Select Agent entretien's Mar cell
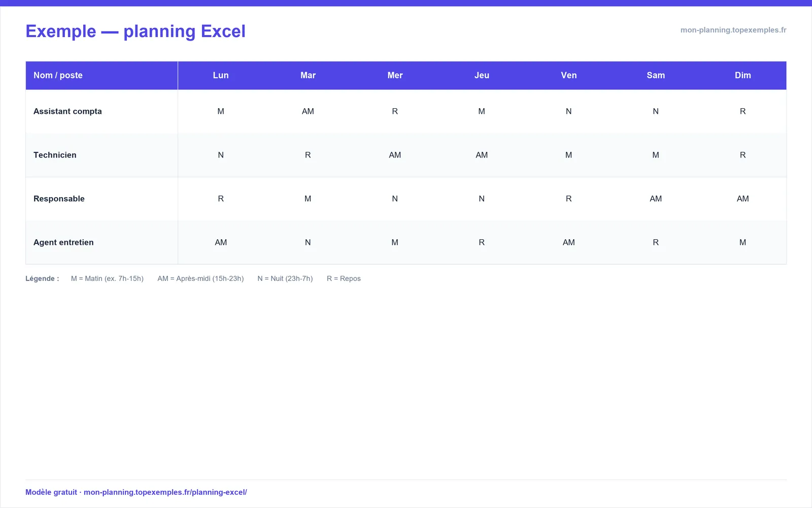This screenshot has width=812, height=508. click(308, 242)
